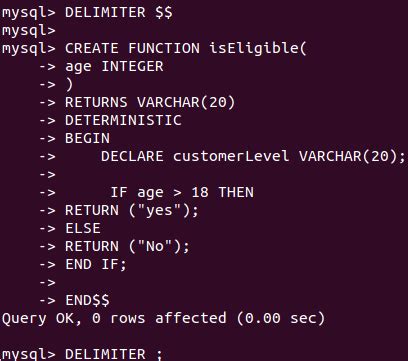
Task: Click the END$$ terminator line
Action: 87,300
